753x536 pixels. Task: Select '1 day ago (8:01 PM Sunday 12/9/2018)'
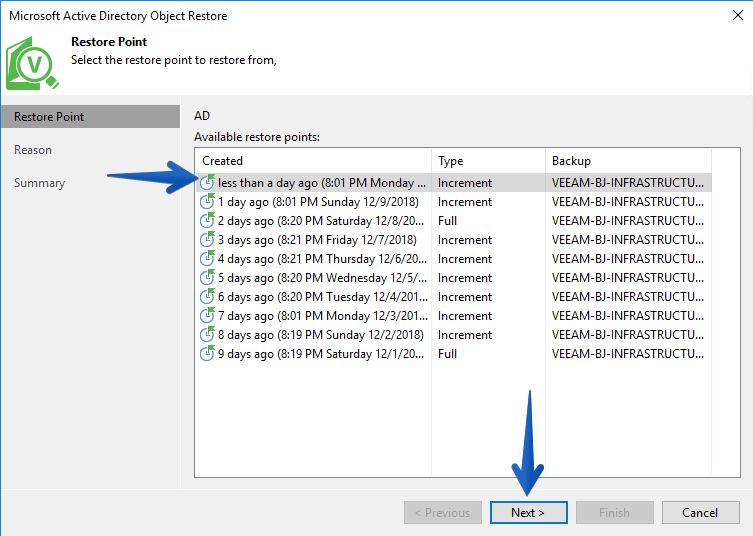(x=318, y=202)
